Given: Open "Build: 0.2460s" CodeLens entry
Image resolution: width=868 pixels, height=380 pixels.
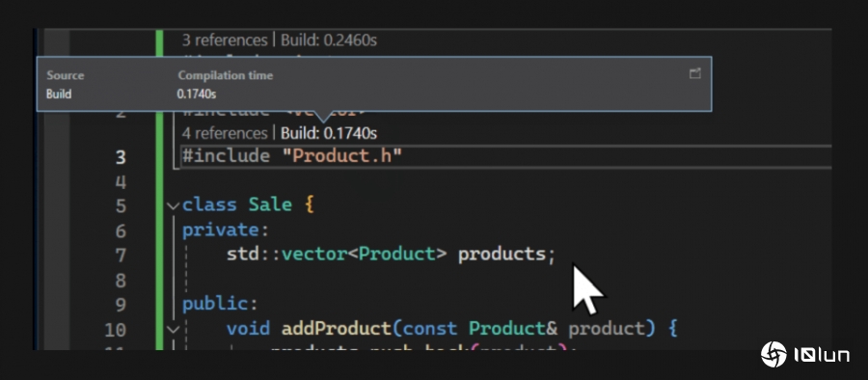Looking at the screenshot, I should [329, 41].
